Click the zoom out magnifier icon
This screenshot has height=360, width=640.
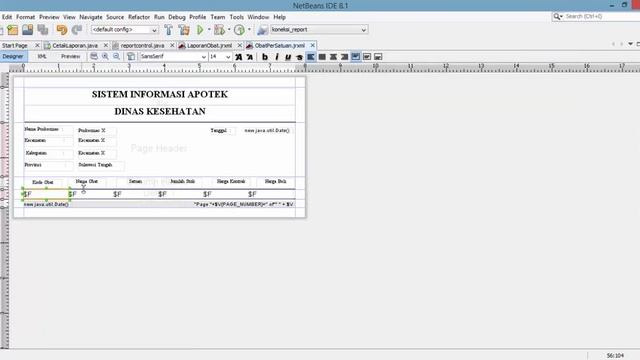(x=117, y=57)
